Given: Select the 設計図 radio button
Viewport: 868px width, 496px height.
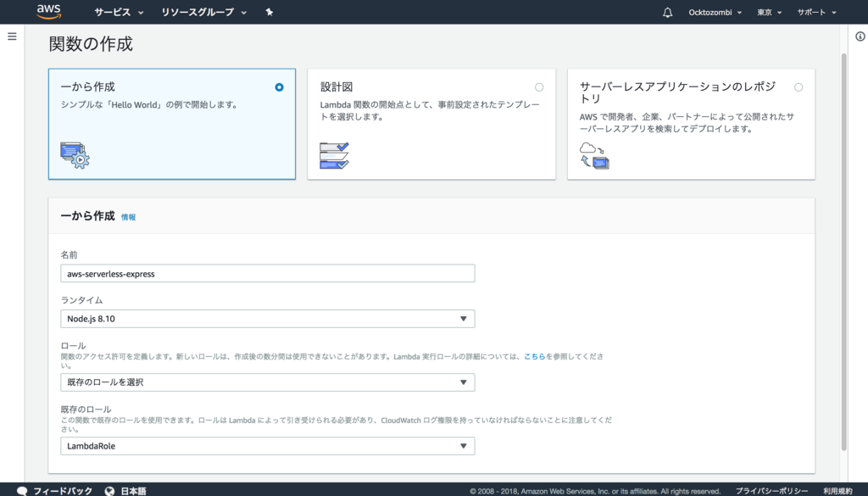Looking at the screenshot, I should coord(539,87).
